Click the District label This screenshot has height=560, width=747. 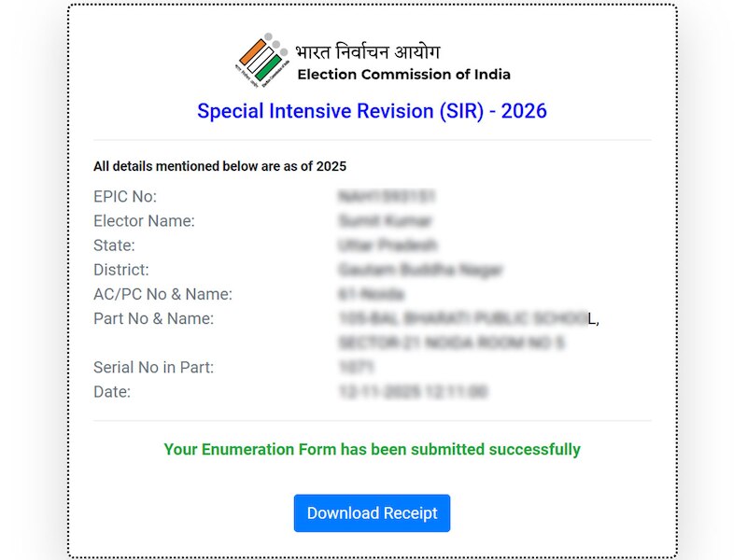pyautogui.click(x=121, y=270)
